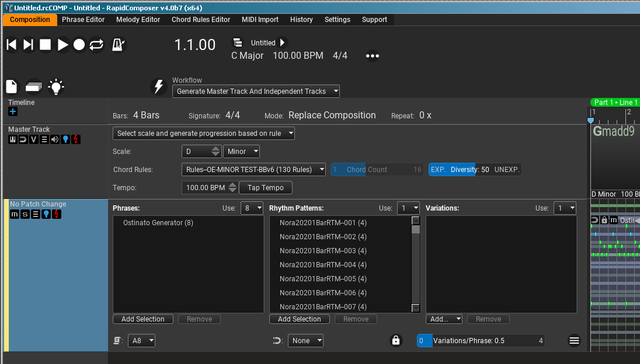
Task: Open the Support tab
Action: click(x=374, y=20)
